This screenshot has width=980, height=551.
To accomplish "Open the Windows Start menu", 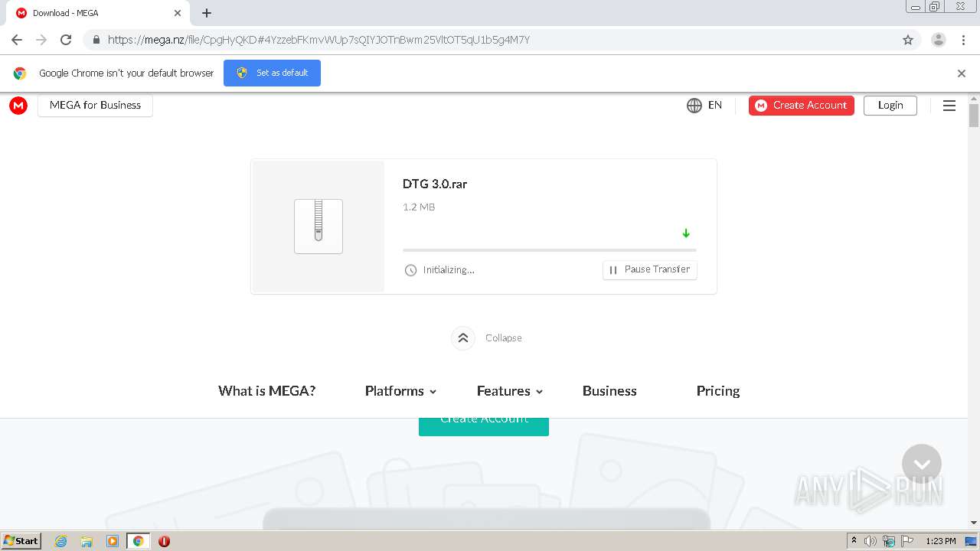I will tap(21, 540).
